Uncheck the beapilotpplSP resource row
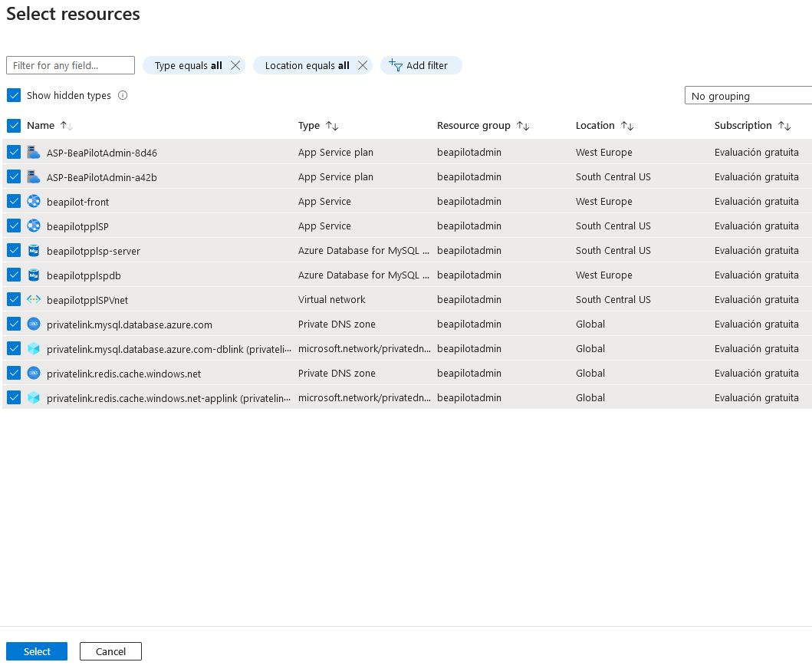Viewport: 812px width, 672px height. point(13,226)
